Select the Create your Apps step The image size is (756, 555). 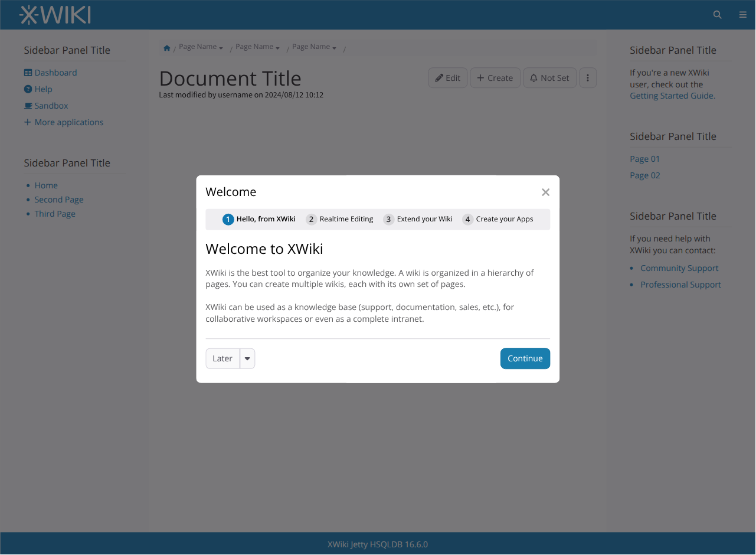click(x=498, y=219)
